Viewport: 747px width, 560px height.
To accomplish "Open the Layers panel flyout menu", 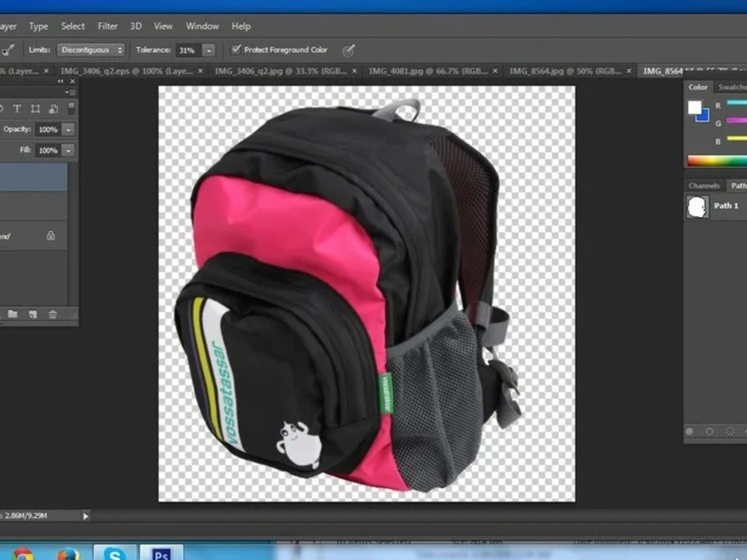I will 70,92.
